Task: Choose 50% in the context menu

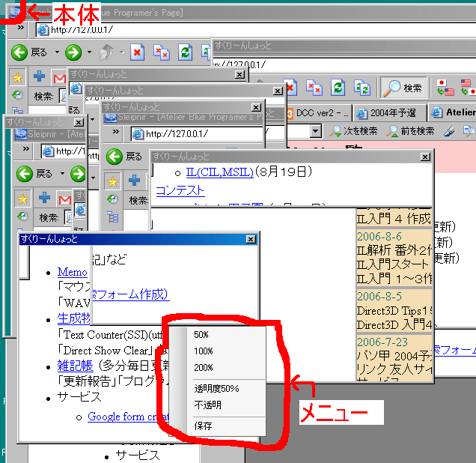Action: (x=201, y=334)
